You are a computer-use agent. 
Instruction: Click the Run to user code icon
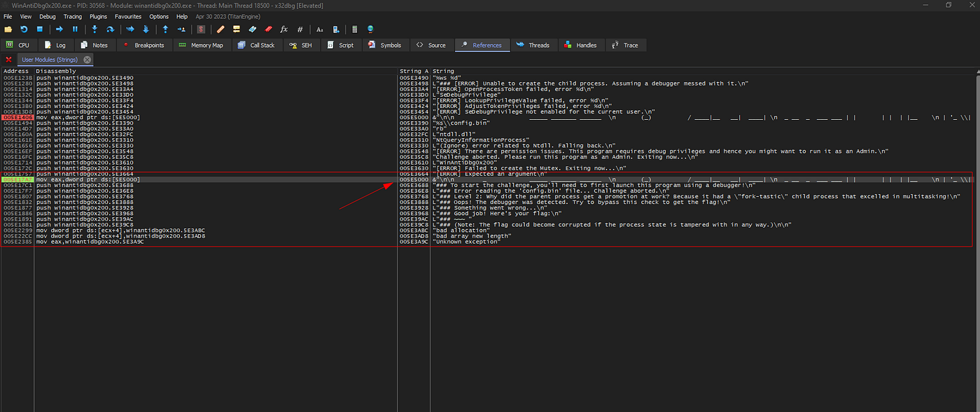[x=181, y=29]
